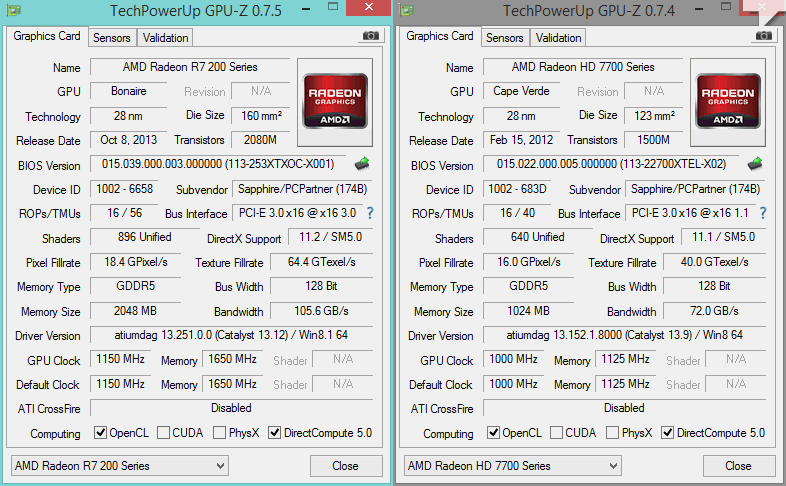Click BIOS version field 113-22700XTEL-X02
The height and width of the screenshot is (486, 786).
[612, 164]
